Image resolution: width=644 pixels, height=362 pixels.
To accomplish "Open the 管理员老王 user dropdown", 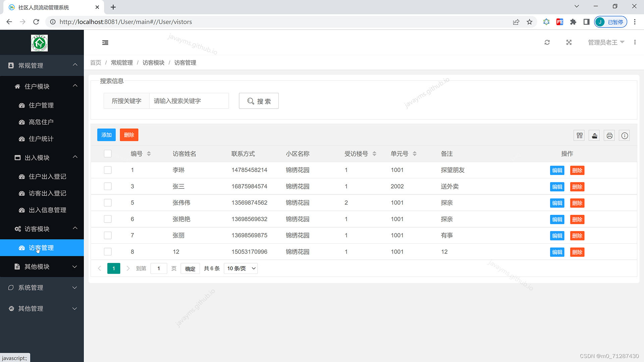I will coord(606,43).
